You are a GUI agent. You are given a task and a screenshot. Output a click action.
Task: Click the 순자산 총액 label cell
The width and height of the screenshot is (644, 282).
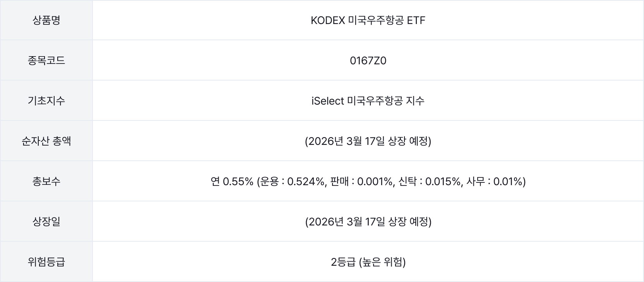point(46,141)
